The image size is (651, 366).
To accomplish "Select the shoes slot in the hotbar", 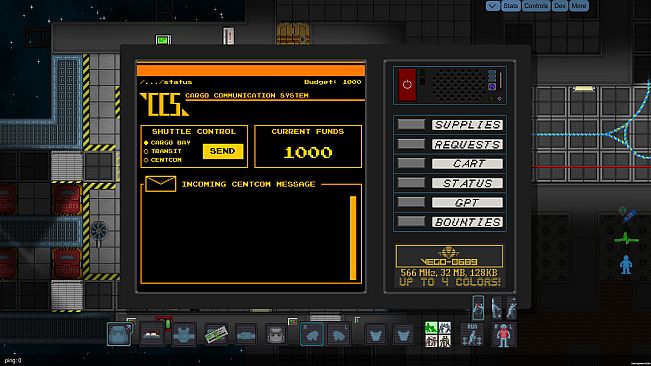I will (x=152, y=334).
